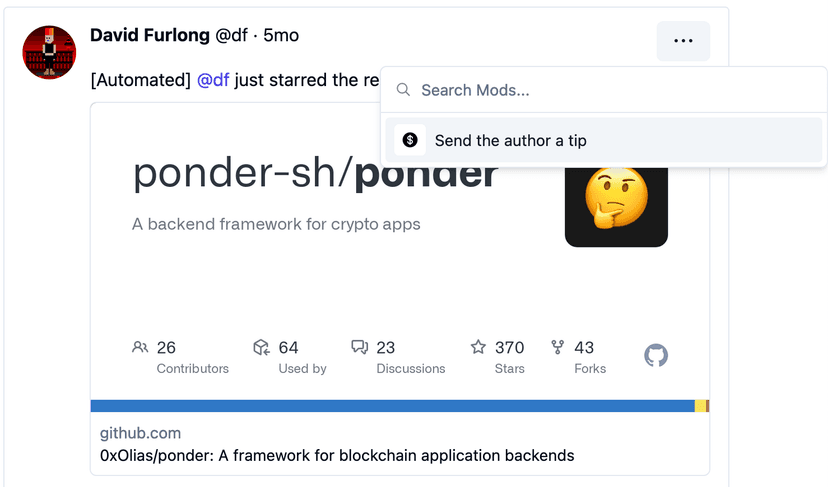
Task: Click the magnifier search icon
Action: [403, 90]
